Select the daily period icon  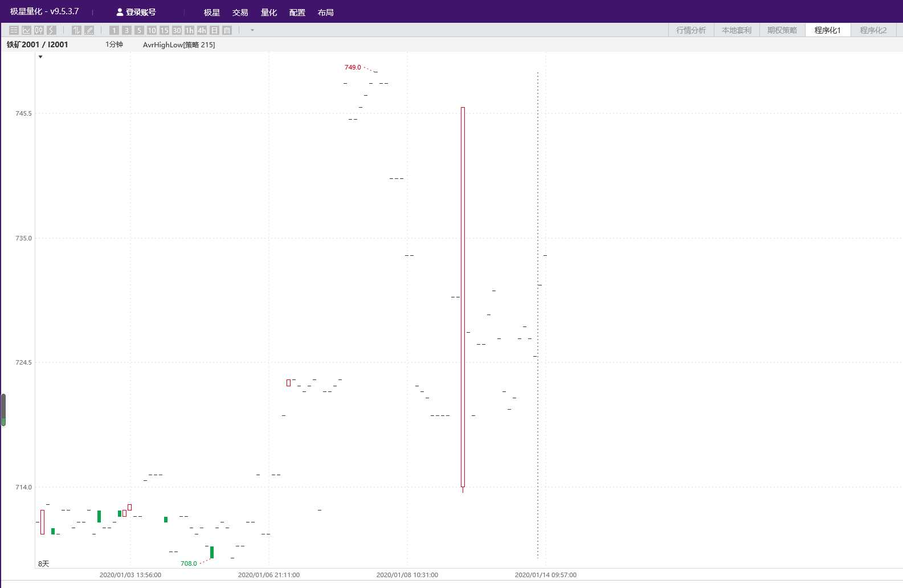(214, 30)
